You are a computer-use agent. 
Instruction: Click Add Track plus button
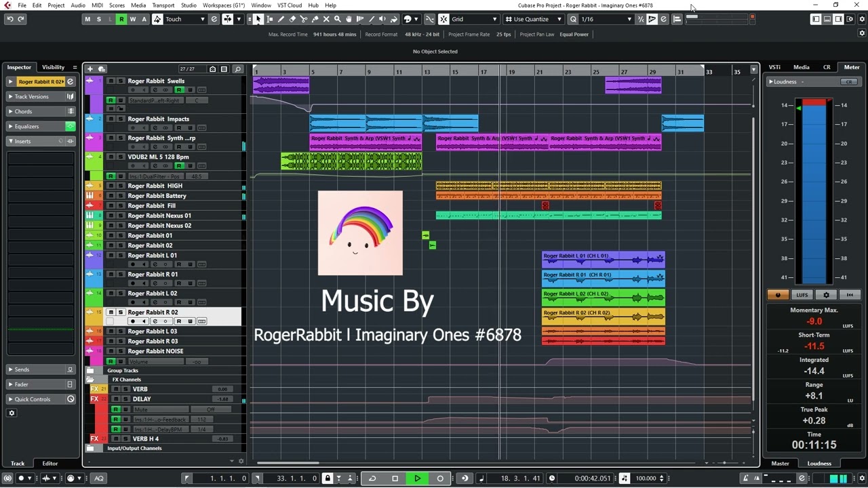coord(90,69)
